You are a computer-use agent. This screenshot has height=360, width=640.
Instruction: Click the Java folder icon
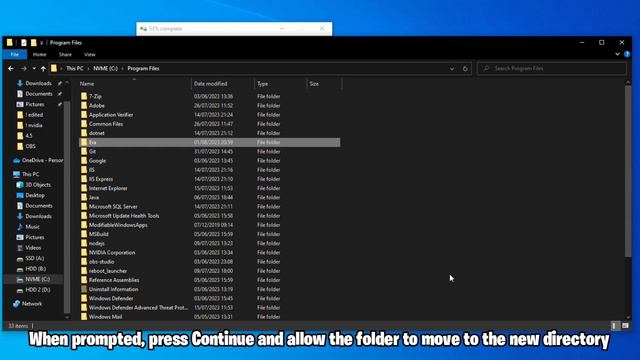pyautogui.click(x=84, y=197)
